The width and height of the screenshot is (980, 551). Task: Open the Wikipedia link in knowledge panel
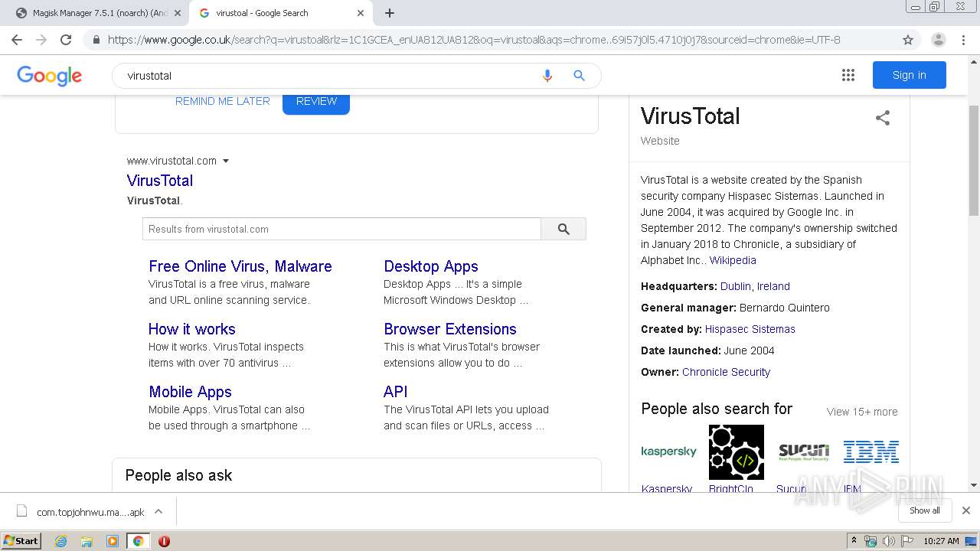tap(733, 260)
